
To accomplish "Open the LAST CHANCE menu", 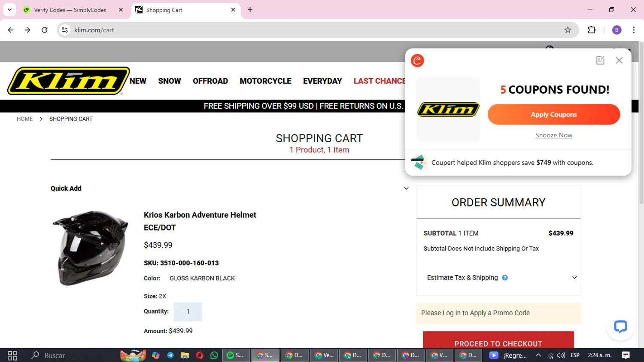I will tap(380, 81).
